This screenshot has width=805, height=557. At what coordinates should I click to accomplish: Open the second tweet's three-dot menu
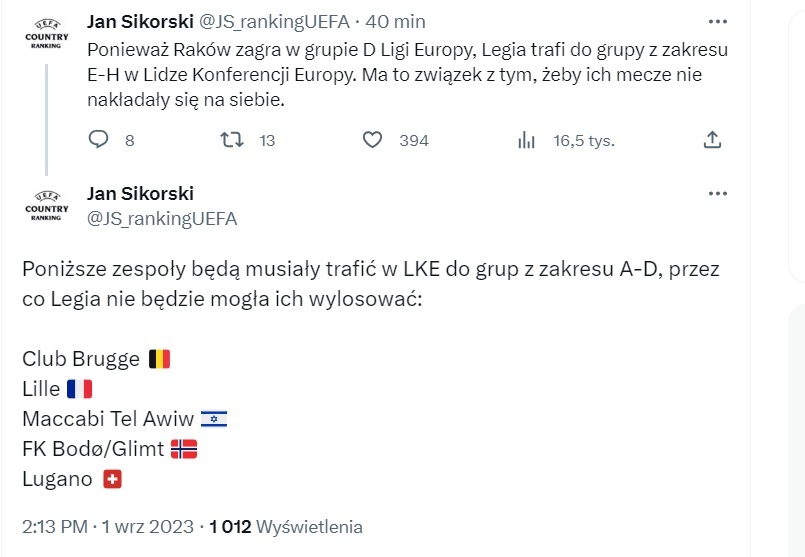click(718, 193)
